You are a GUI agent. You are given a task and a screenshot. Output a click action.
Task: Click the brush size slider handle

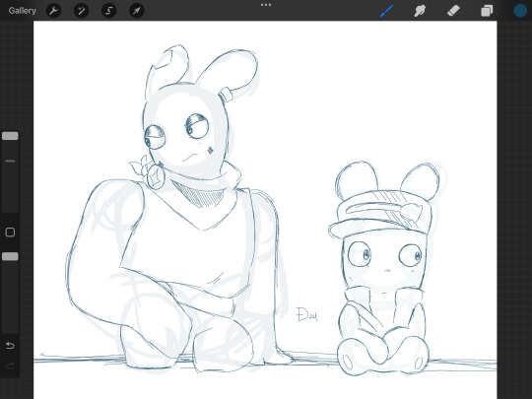click(10, 136)
